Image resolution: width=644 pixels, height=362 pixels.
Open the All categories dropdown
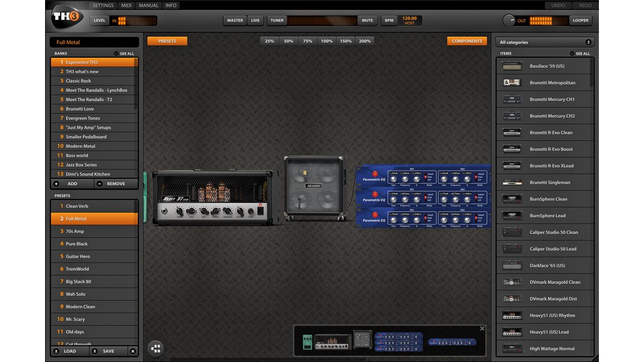[x=545, y=41]
